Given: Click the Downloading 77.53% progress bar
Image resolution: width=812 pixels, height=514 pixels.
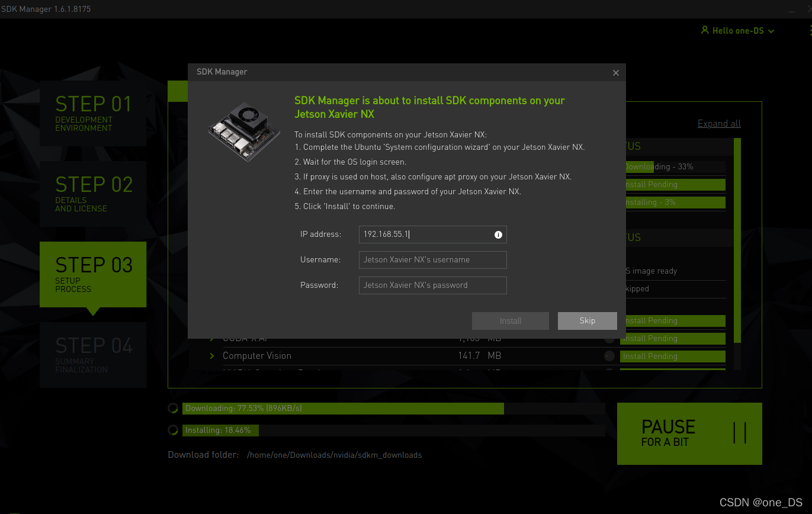Looking at the screenshot, I should click(x=394, y=409).
